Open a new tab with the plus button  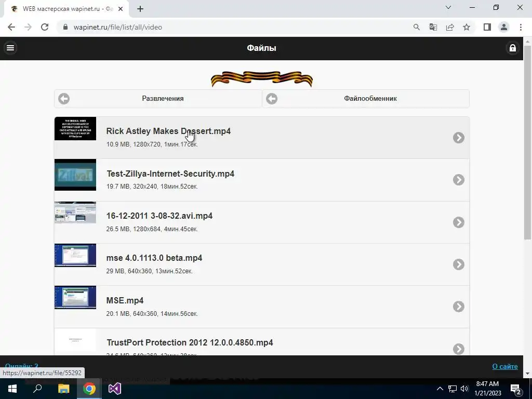click(140, 9)
